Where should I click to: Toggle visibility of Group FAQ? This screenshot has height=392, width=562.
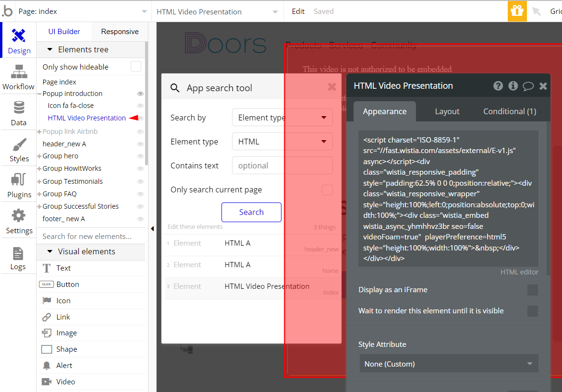coord(140,194)
